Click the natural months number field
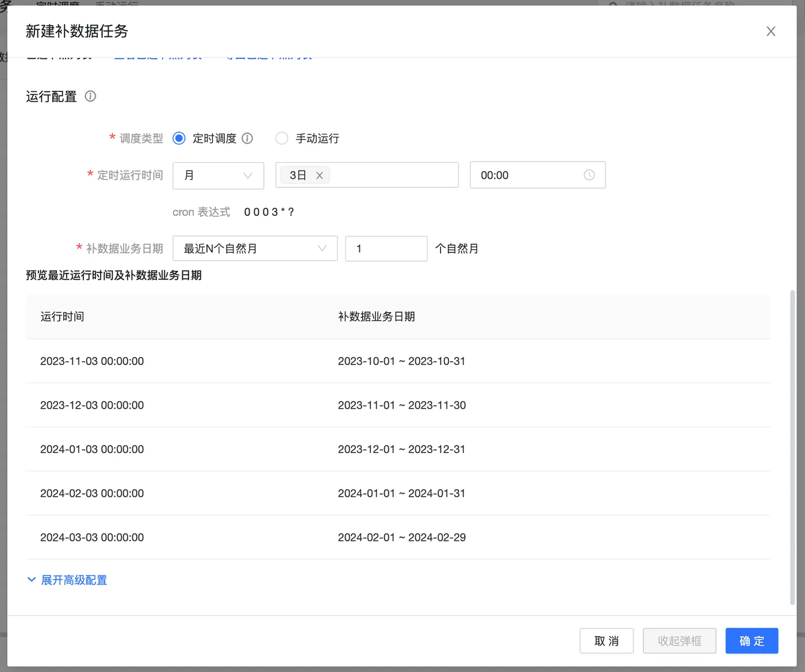 coord(386,248)
